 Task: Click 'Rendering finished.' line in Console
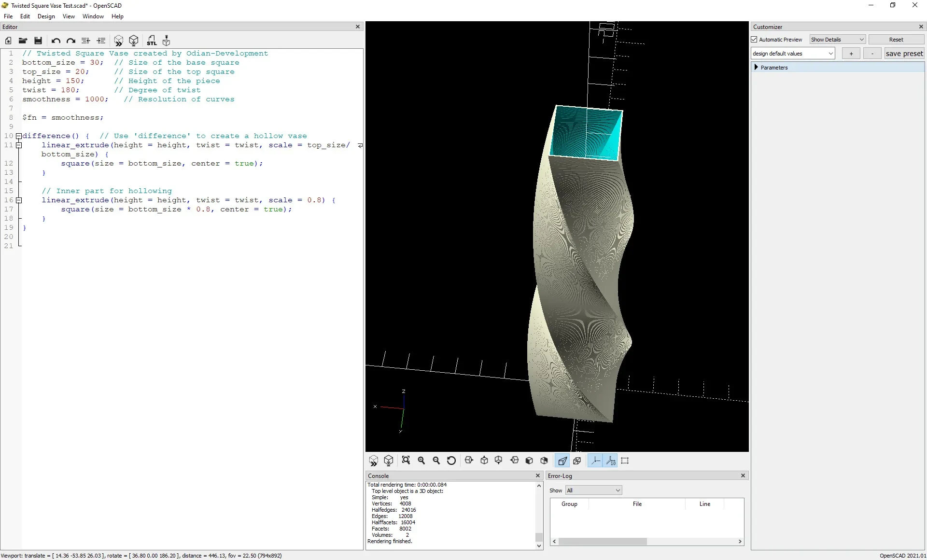click(x=390, y=542)
